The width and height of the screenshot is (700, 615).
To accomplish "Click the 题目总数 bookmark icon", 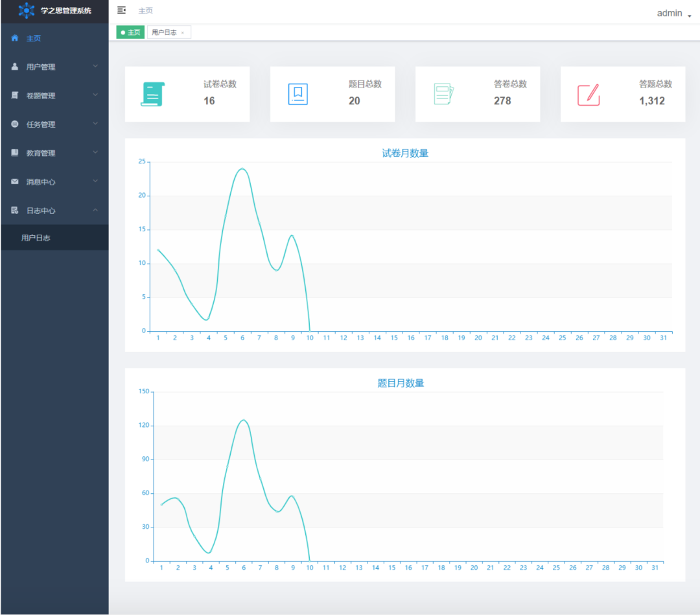I will (x=297, y=95).
